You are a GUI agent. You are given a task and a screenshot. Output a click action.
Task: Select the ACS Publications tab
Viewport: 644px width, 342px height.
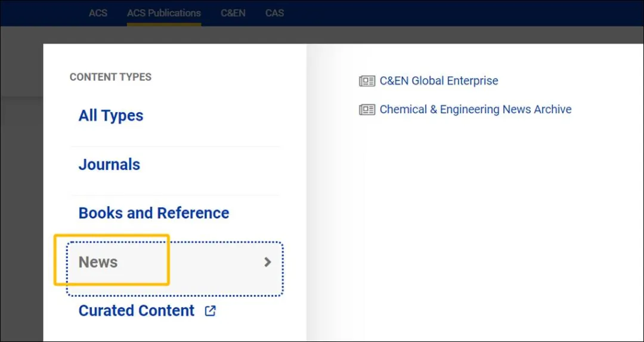pos(164,13)
